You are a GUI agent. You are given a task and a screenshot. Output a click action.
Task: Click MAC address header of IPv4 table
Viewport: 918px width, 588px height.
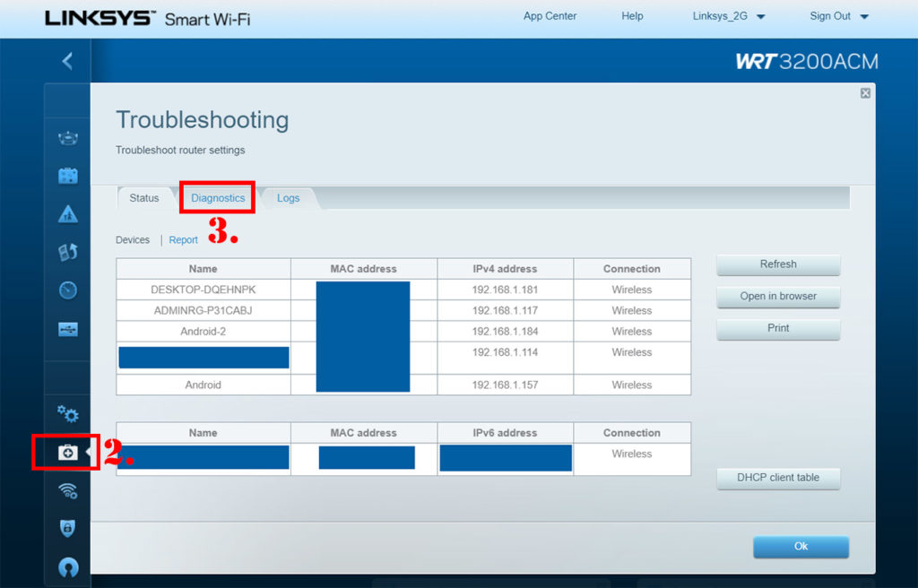364,269
